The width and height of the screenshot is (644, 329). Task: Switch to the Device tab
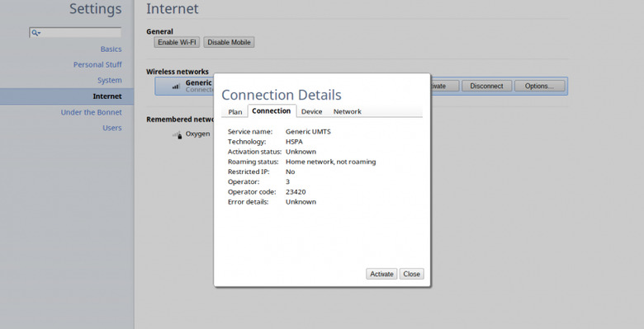pyautogui.click(x=311, y=111)
